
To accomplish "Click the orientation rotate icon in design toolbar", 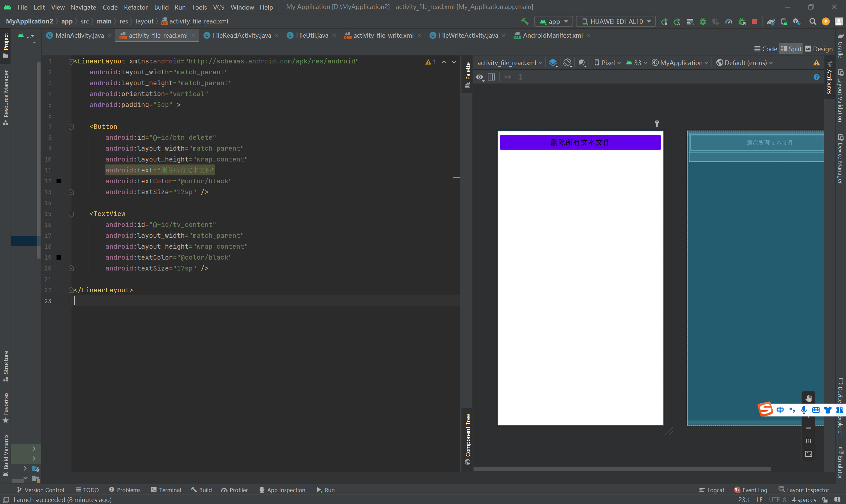I will pos(567,63).
